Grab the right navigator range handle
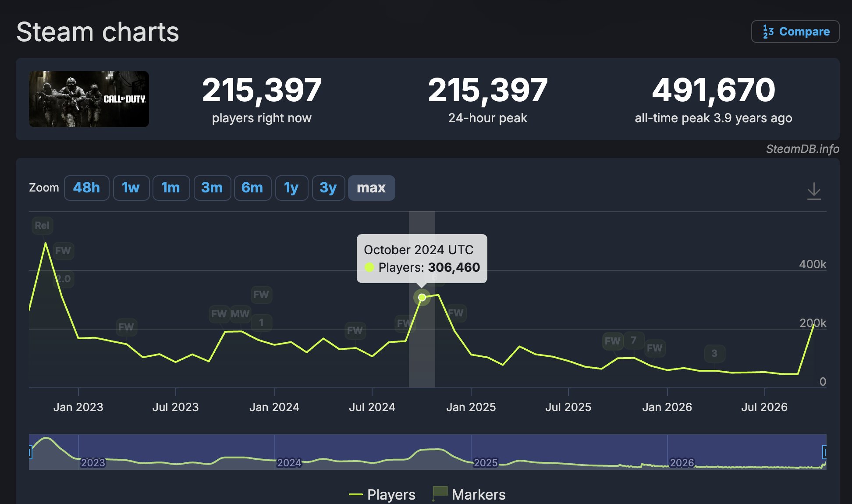 824,452
